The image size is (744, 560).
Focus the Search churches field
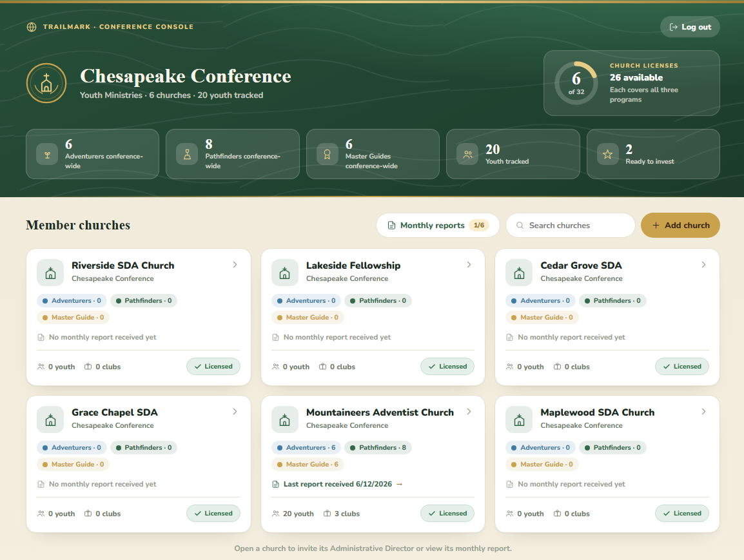point(571,226)
